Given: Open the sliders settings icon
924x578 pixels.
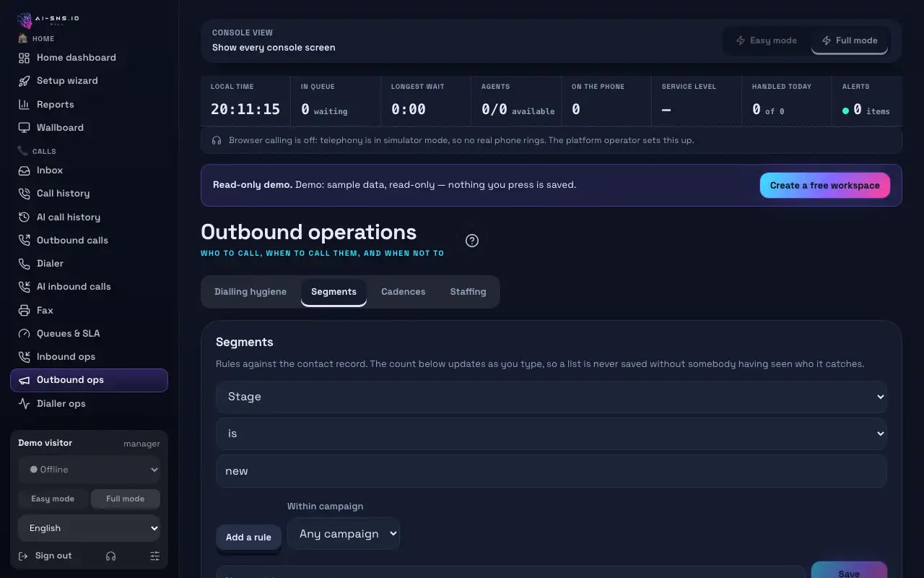Looking at the screenshot, I should click(x=154, y=556).
